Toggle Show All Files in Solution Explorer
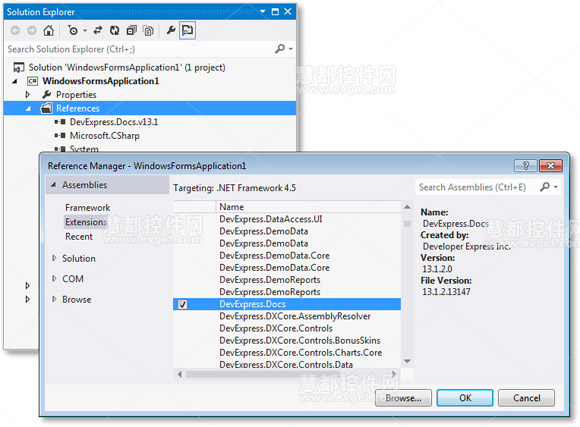 tap(149, 30)
